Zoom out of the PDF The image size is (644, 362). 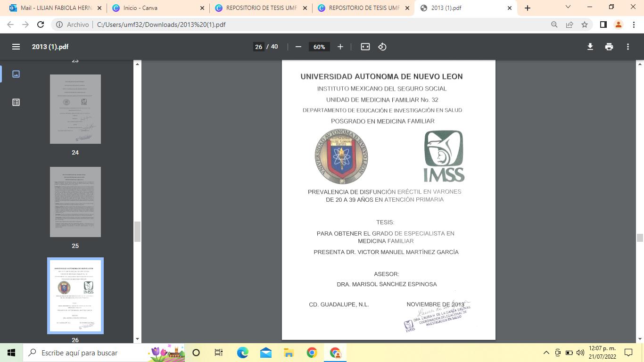click(298, 47)
